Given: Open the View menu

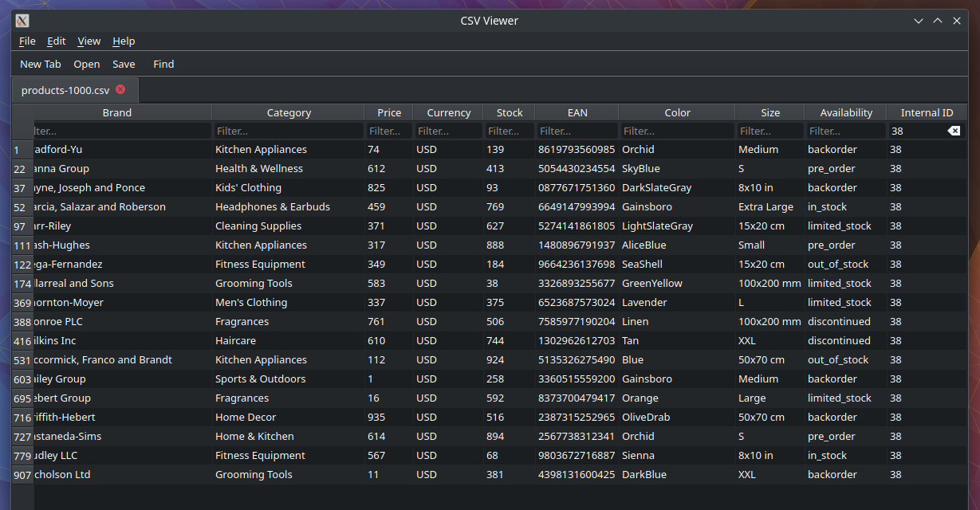Looking at the screenshot, I should (x=89, y=41).
